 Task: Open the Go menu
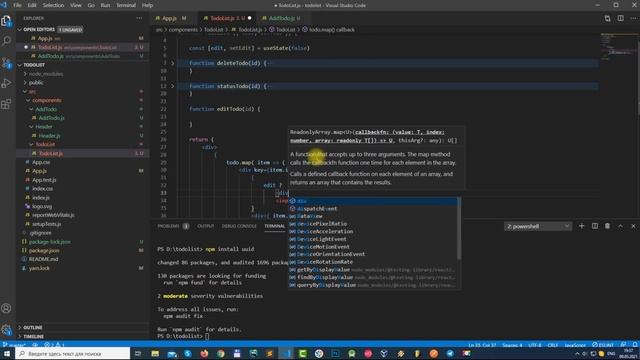[91, 5]
